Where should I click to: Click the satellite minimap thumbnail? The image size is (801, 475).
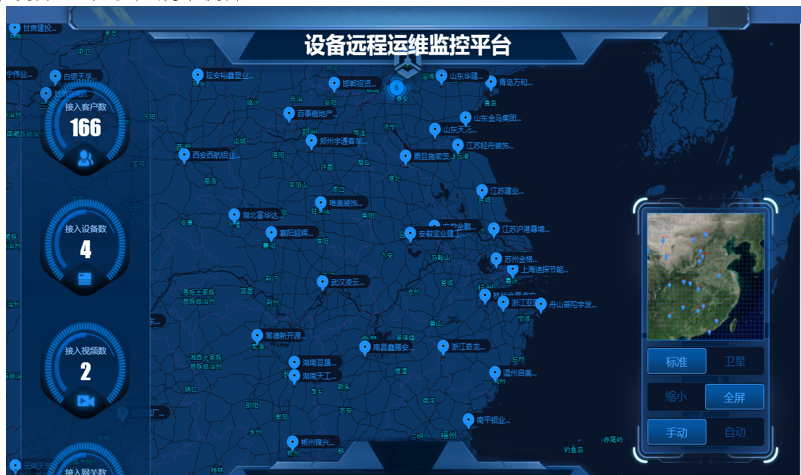pyautogui.click(x=705, y=273)
